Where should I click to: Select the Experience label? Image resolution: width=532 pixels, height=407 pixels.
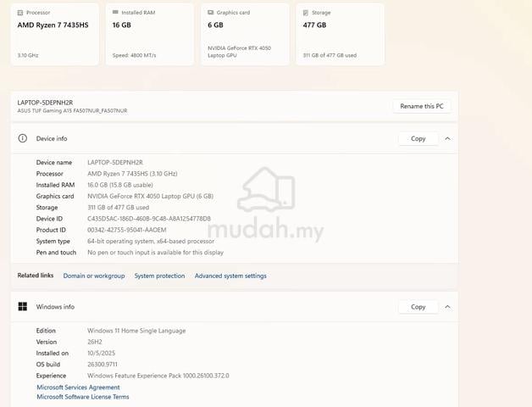tap(51, 376)
